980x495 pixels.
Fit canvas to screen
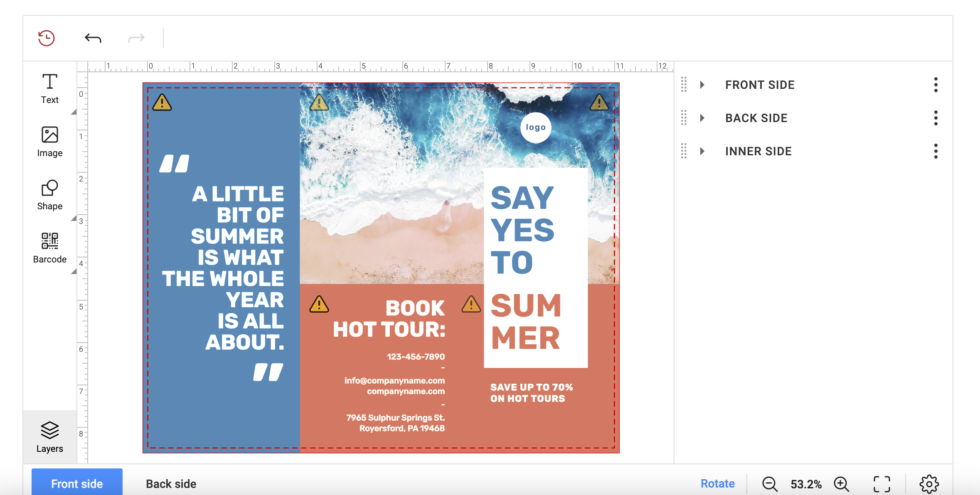(882, 484)
